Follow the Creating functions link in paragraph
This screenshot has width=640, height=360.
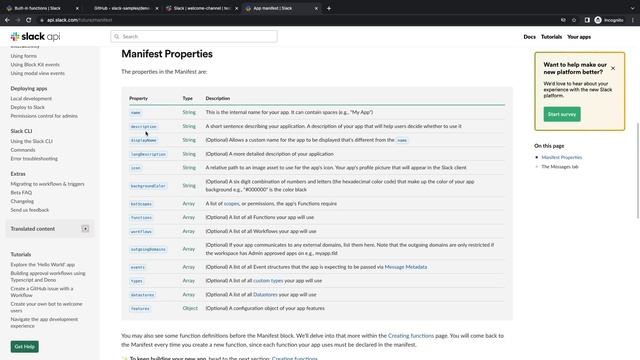(x=411, y=336)
